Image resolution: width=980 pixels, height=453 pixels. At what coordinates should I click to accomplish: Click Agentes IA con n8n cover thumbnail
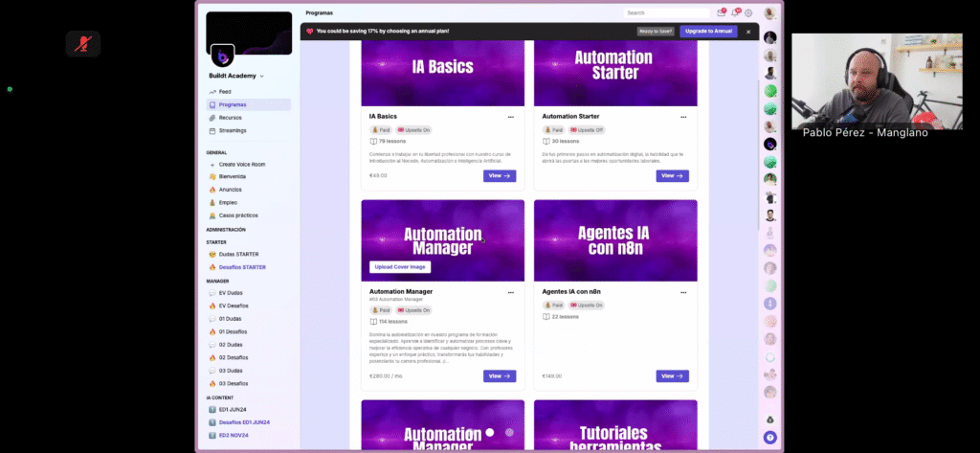click(615, 241)
